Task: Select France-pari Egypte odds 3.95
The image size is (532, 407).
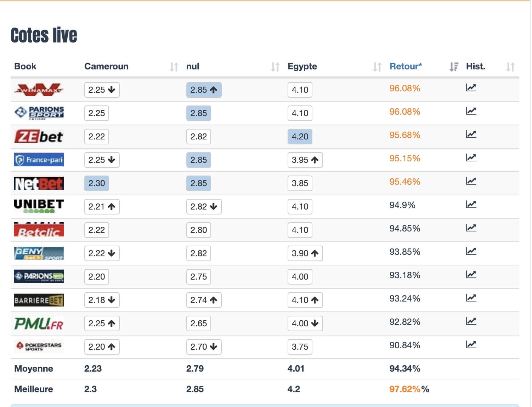Action: tap(305, 160)
